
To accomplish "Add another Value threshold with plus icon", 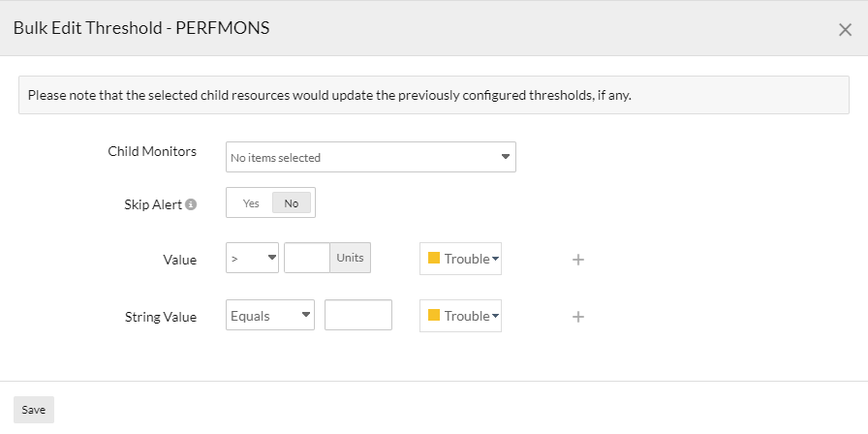I will click(x=578, y=260).
